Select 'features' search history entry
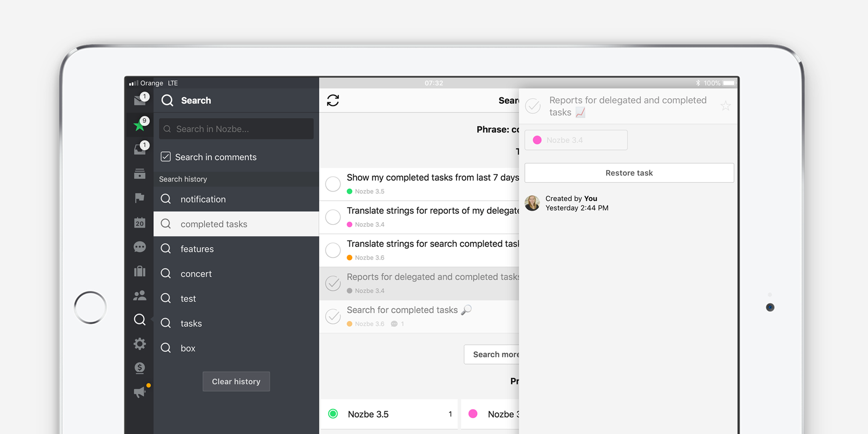Image resolution: width=868 pixels, height=434 pixels. click(x=236, y=249)
